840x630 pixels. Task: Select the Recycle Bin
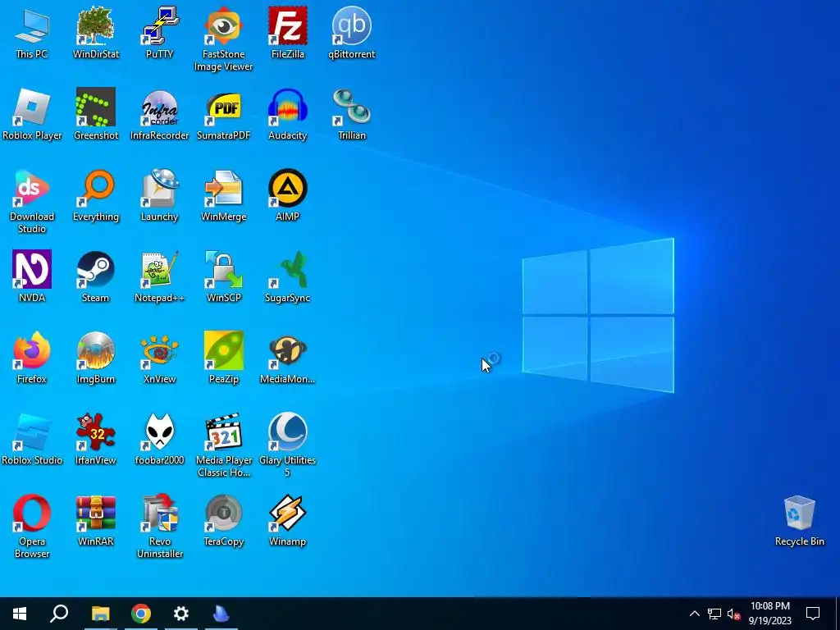799,520
